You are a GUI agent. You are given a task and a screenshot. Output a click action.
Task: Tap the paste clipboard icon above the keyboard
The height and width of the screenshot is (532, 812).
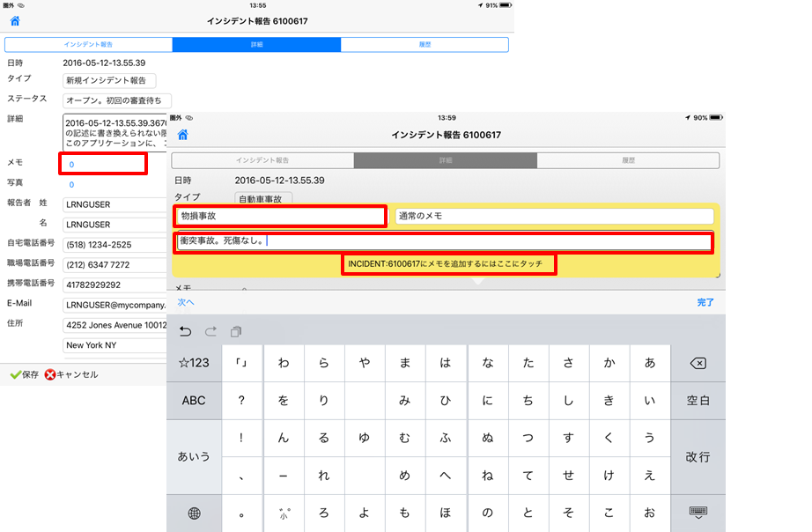coord(236,331)
